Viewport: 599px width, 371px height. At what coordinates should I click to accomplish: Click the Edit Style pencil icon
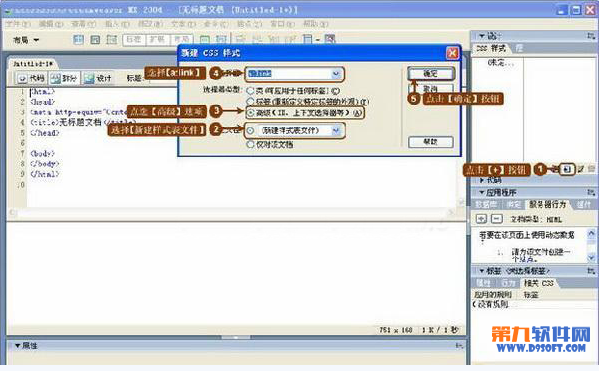[581, 169]
